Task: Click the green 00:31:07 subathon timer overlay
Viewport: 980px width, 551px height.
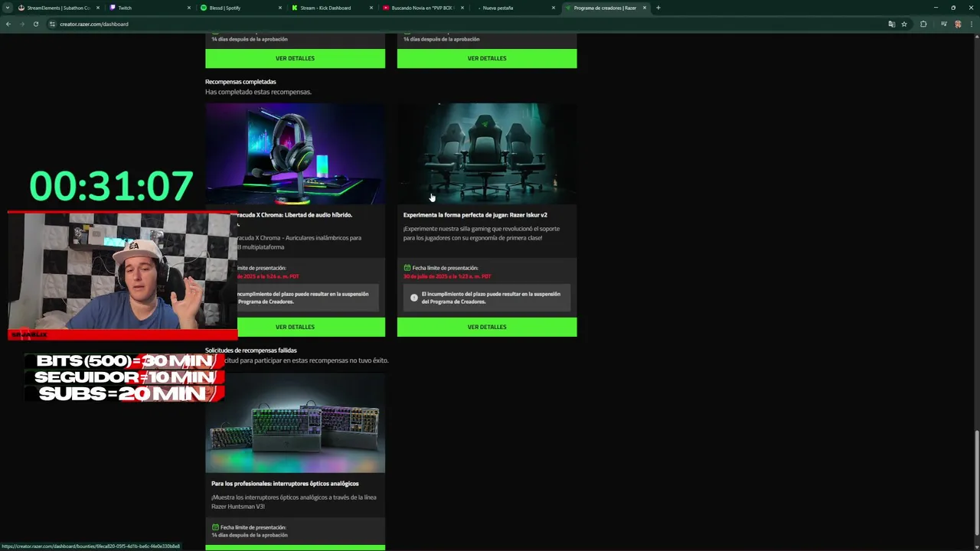Action: [x=111, y=187]
